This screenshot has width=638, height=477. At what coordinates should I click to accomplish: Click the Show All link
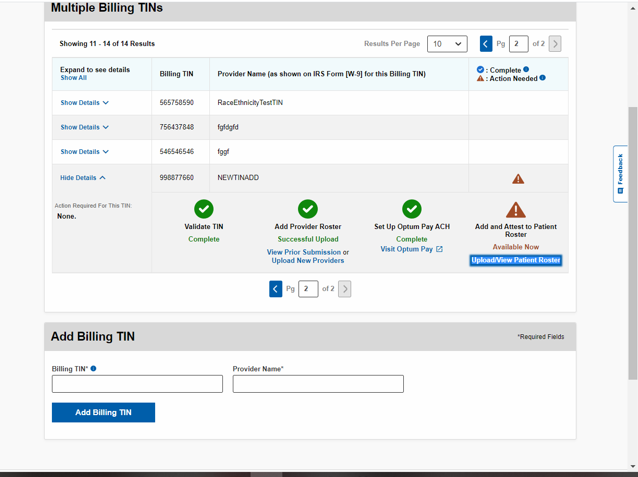73,78
